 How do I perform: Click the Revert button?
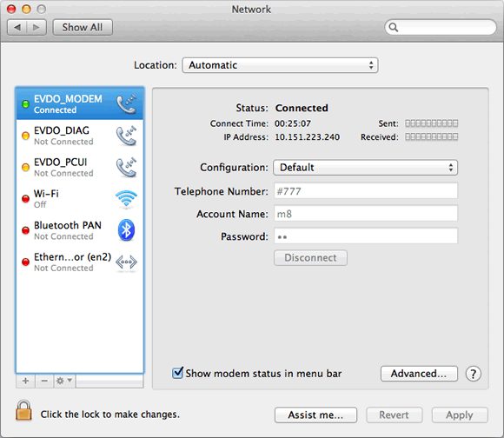coord(394,415)
